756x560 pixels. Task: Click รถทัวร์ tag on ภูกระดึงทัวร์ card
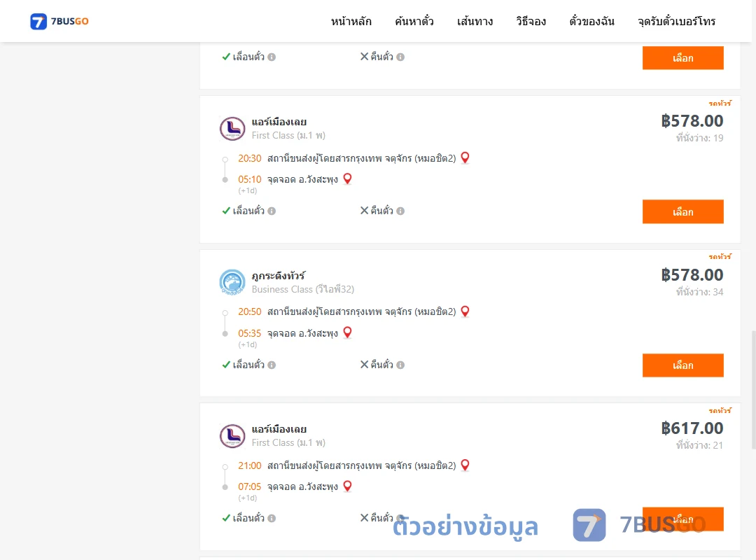pos(720,257)
